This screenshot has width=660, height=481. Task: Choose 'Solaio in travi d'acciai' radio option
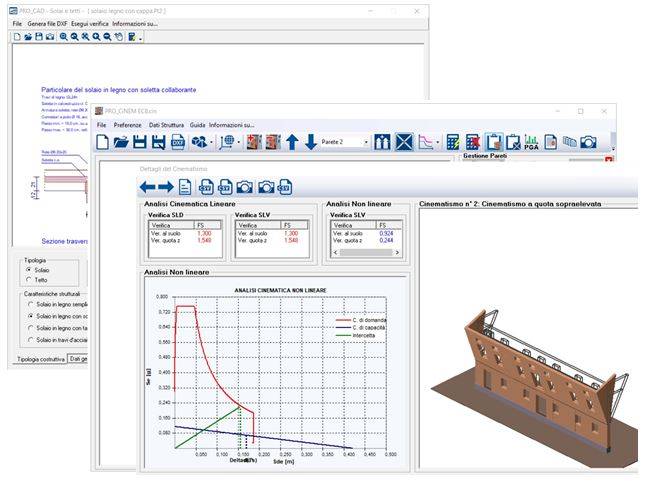pyautogui.click(x=30, y=339)
